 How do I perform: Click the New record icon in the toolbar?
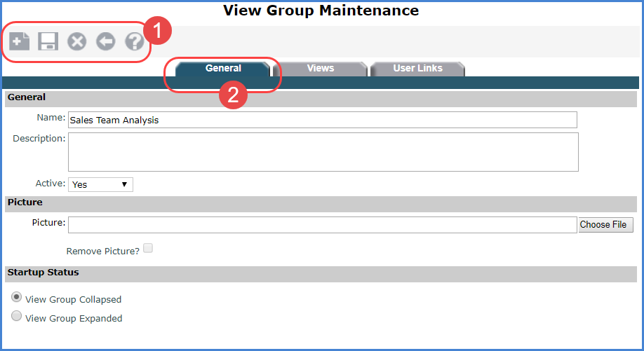pos(19,42)
